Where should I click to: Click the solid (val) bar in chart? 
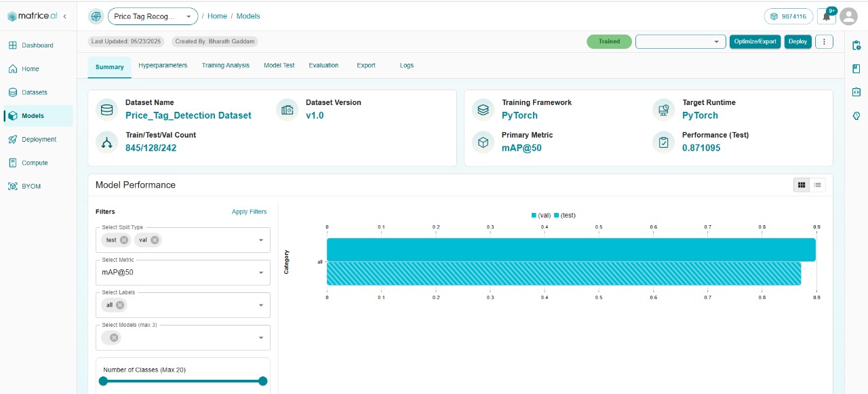571,250
